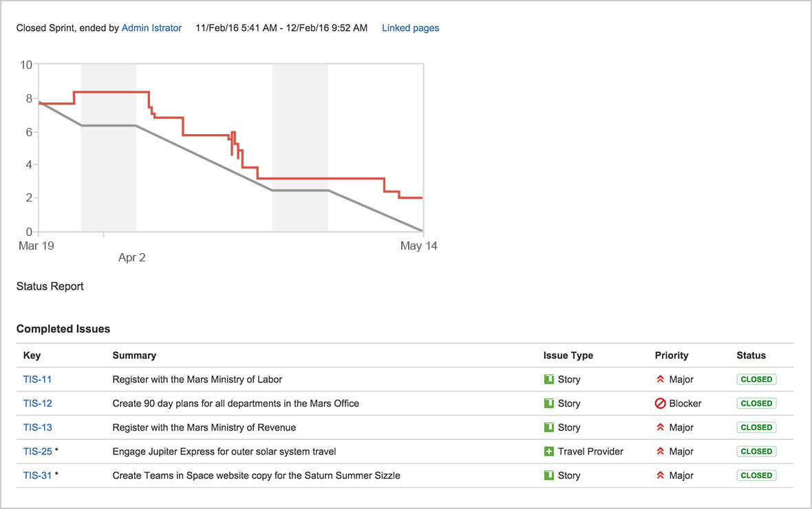Click the Blocker priority icon
812x509 pixels.
click(661, 403)
